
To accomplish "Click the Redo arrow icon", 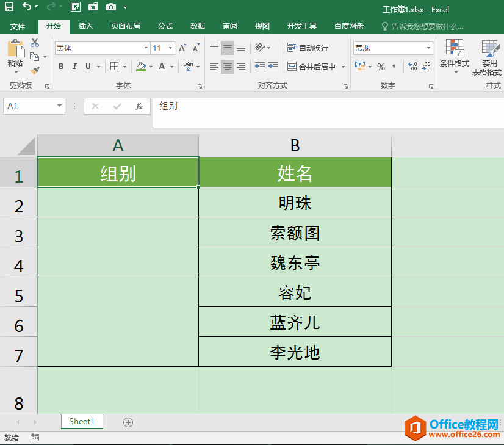I will [x=51, y=6].
